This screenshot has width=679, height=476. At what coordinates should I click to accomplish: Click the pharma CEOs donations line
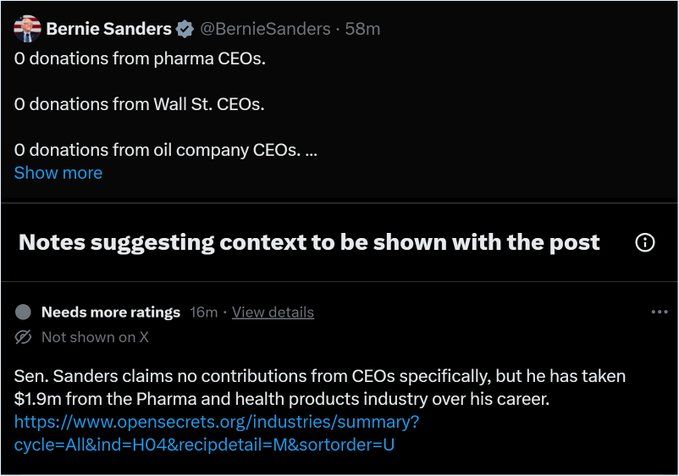click(141, 58)
